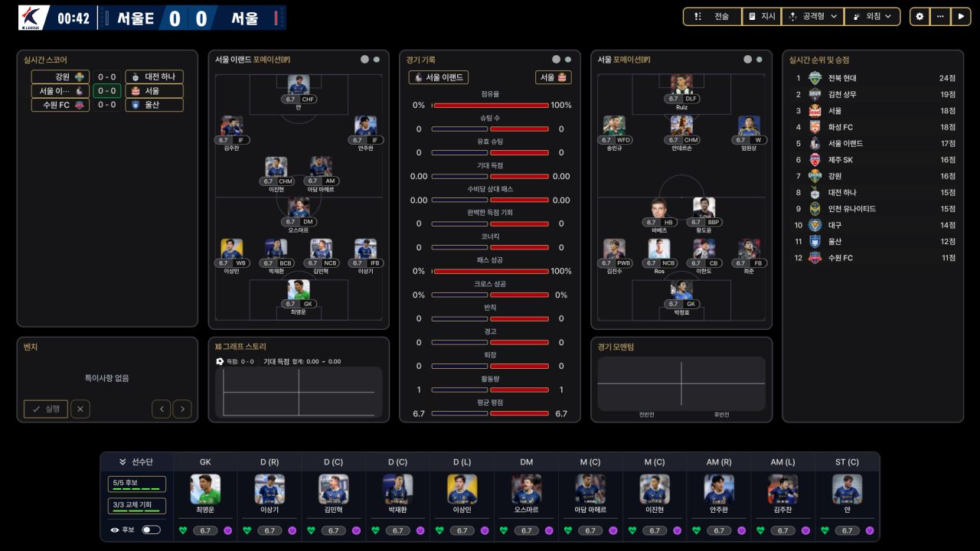This screenshot has width=980, height=551.
Task: Select the 서울 이랜드 tab in 경기 기록
Action: tap(439, 77)
